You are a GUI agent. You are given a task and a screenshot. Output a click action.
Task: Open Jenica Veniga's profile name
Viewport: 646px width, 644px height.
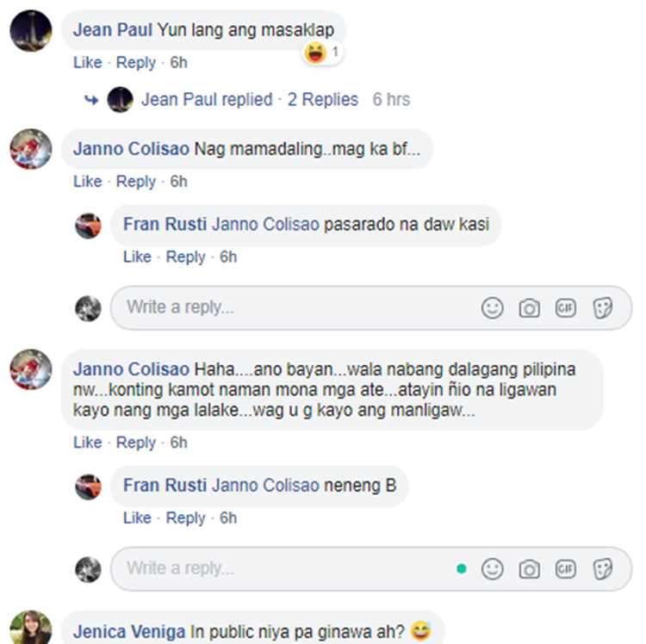click(129, 632)
